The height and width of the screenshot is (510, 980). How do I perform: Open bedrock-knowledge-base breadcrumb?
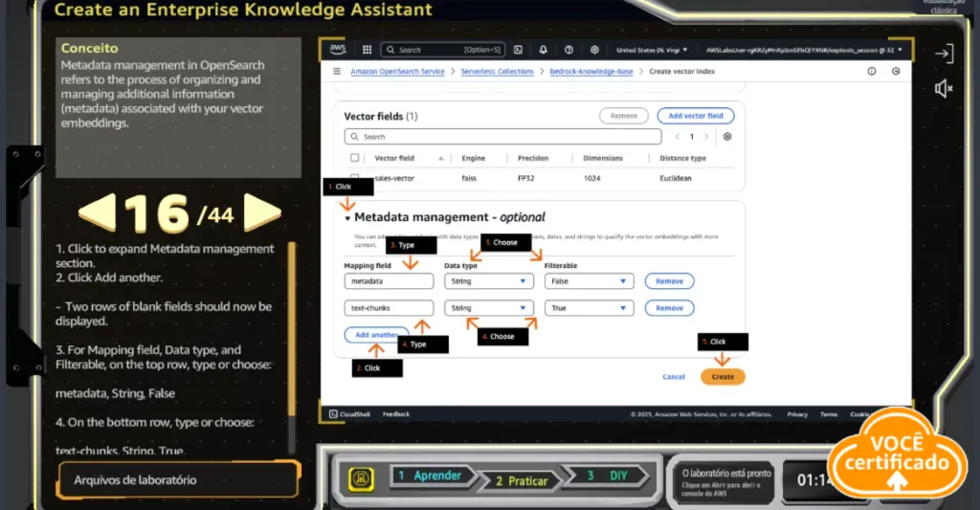(x=591, y=71)
